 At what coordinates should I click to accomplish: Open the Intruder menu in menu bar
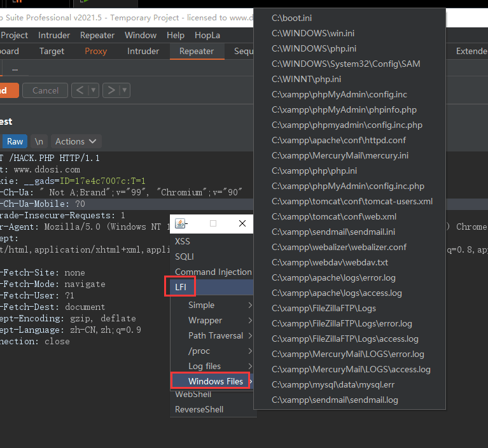tap(54, 35)
